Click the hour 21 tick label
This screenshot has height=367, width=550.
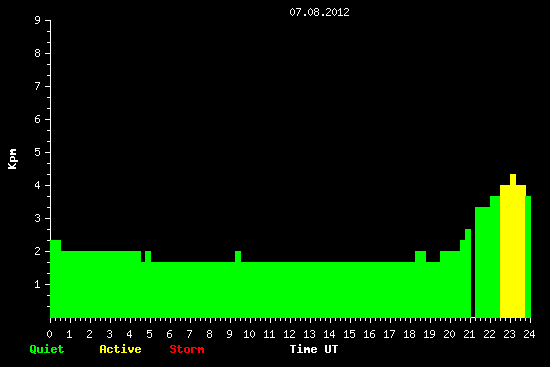469,334
